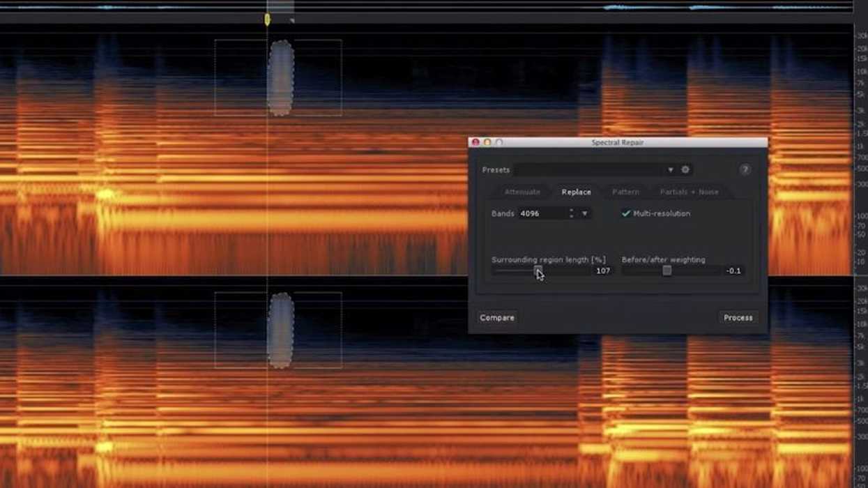Image resolution: width=868 pixels, height=488 pixels.
Task: Click the yellow playhead marker in overview
Action: 267,19
